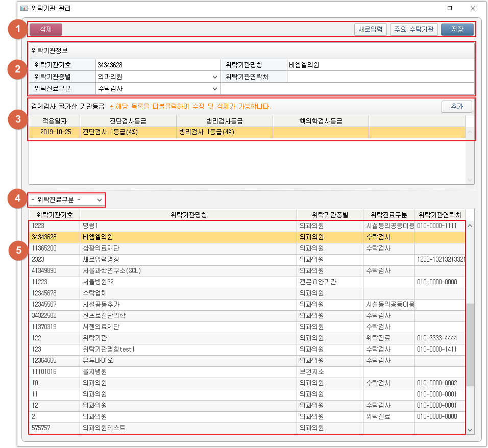Click the 위탁기관기호 input field
This screenshot has height=448, width=488.
point(158,65)
